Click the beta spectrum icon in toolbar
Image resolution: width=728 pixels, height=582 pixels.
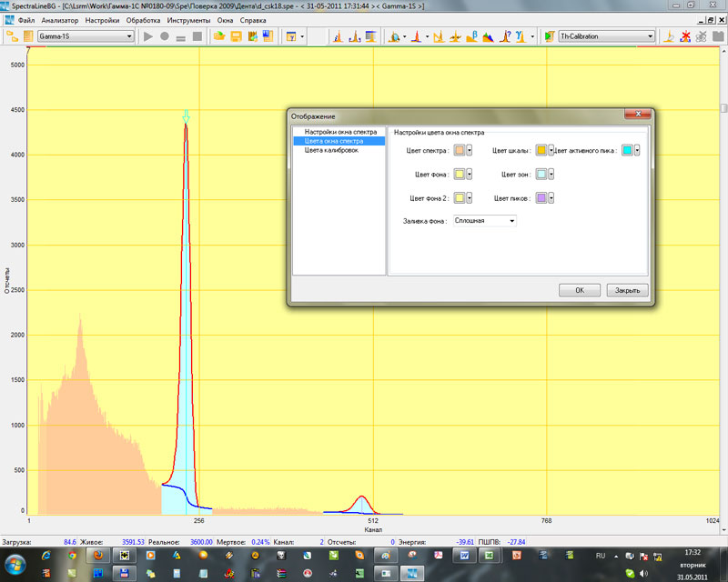tap(471, 36)
